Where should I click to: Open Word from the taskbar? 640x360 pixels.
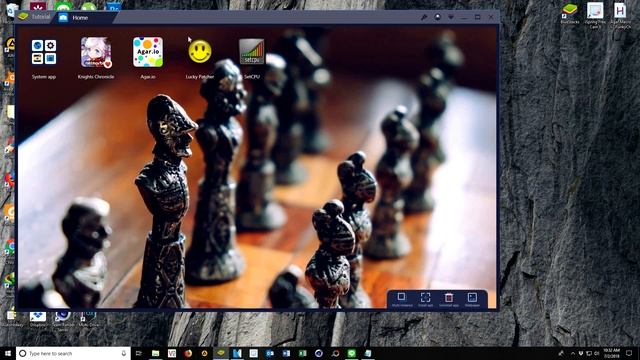(286, 353)
